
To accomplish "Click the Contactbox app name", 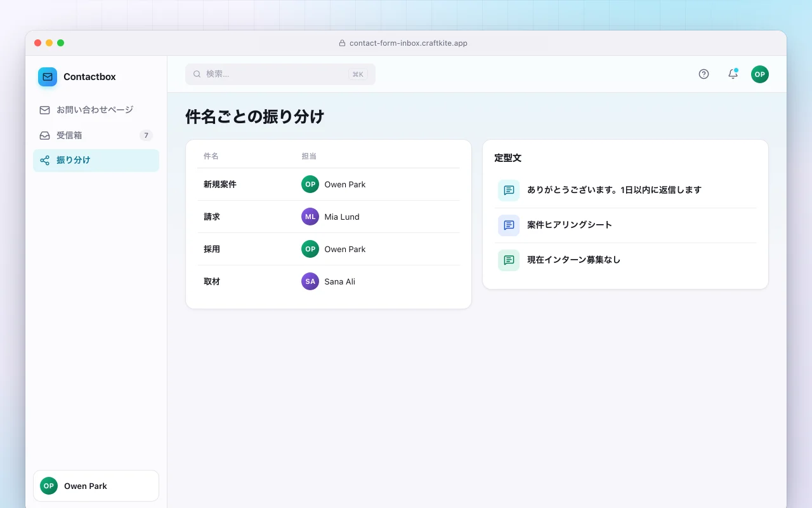I will pos(89,77).
